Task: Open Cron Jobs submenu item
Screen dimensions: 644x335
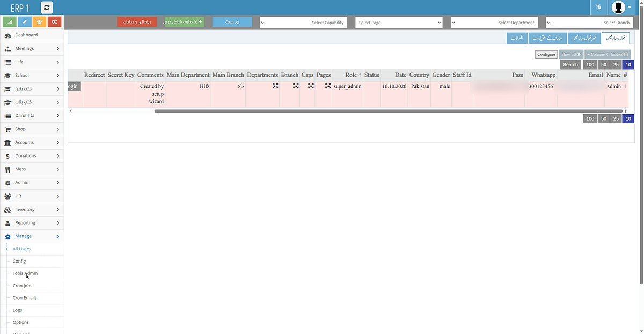Action: (23, 286)
